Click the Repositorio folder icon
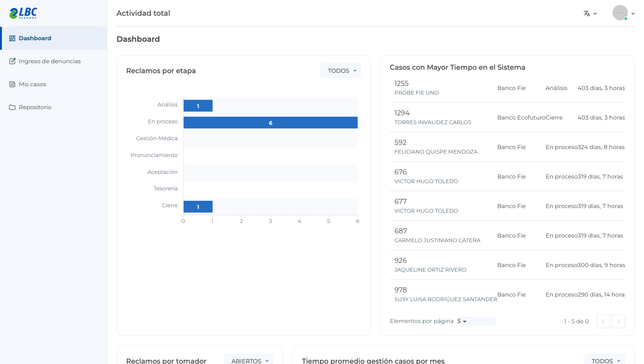 click(12, 107)
